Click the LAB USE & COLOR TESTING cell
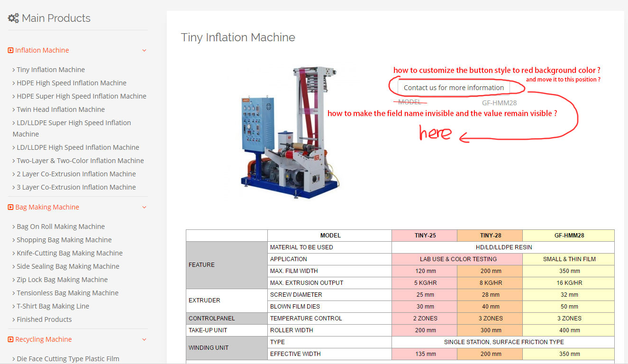The image size is (628, 364). click(x=457, y=259)
